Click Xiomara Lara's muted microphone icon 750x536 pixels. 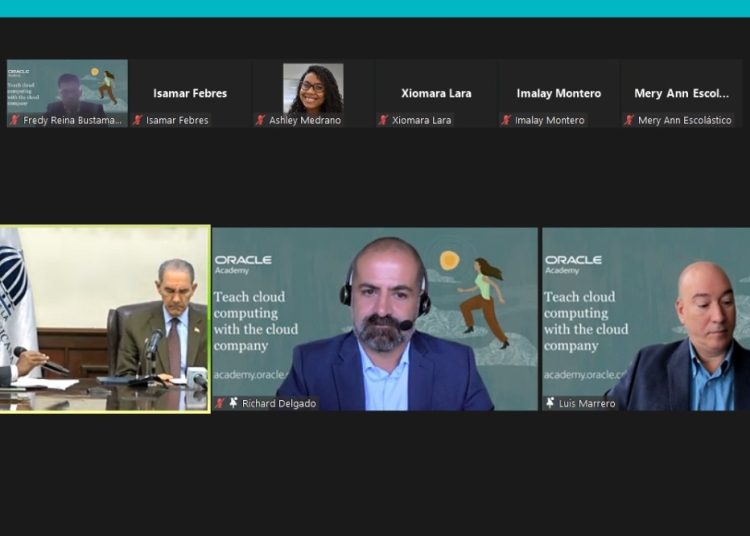[x=384, y=120]
